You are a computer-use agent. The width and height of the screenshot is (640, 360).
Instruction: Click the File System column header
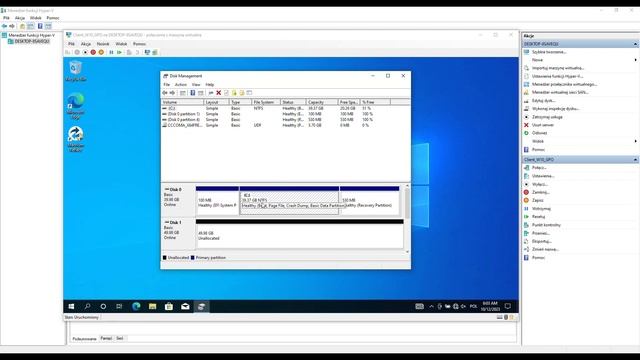click(266, 102)
